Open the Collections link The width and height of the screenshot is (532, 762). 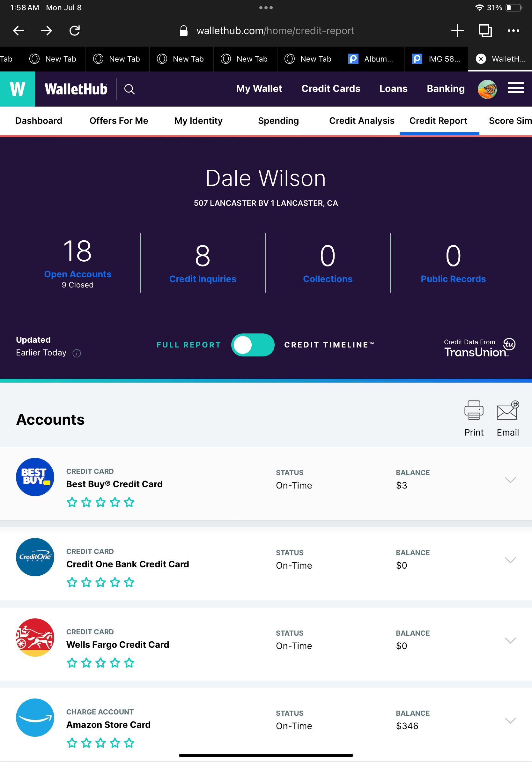(x=328, y=279)
